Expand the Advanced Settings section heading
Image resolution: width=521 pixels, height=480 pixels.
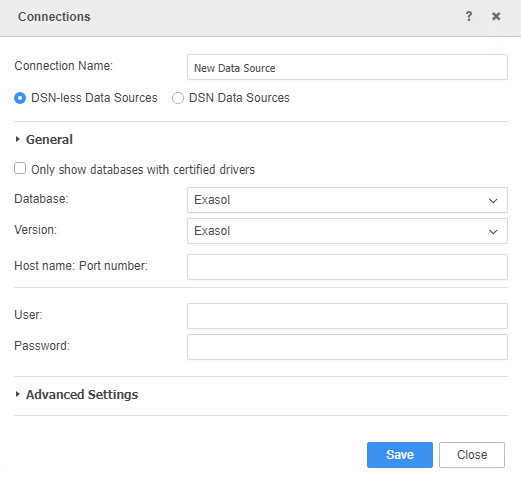coord(82,394)
